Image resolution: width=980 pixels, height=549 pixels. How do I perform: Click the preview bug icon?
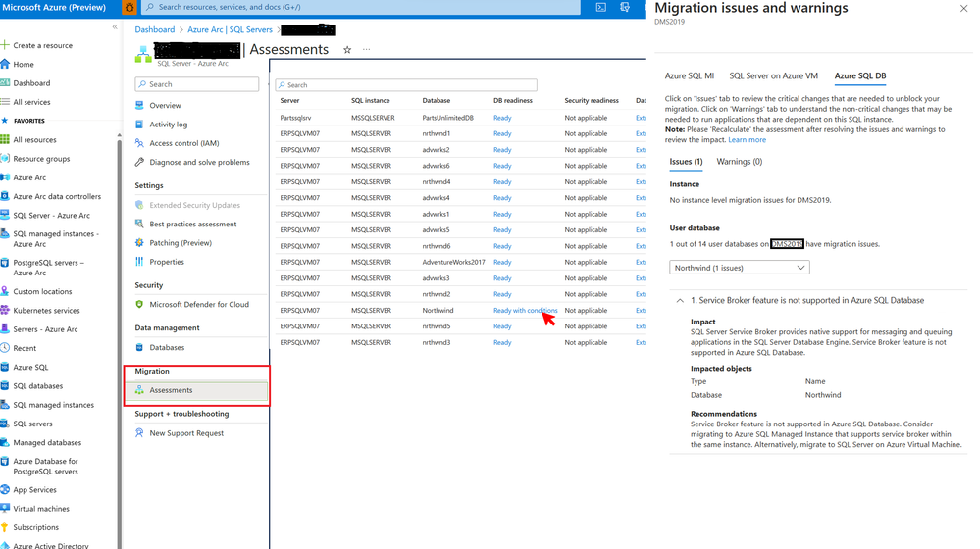point(129,8)
